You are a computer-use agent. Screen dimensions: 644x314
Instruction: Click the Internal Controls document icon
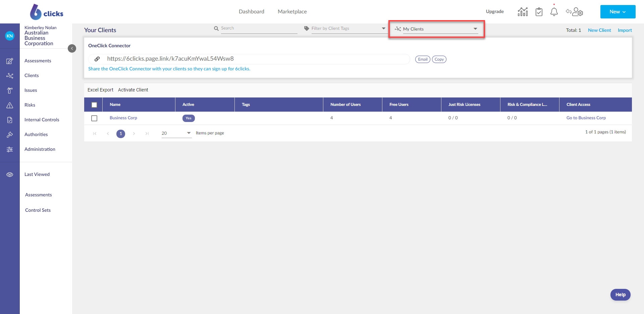coord(10,120)
